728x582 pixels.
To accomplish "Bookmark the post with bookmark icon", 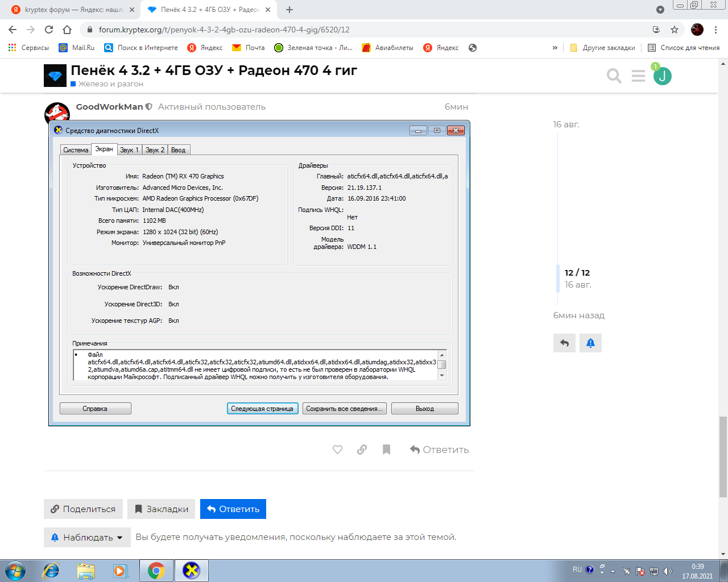I will [386, 450].
